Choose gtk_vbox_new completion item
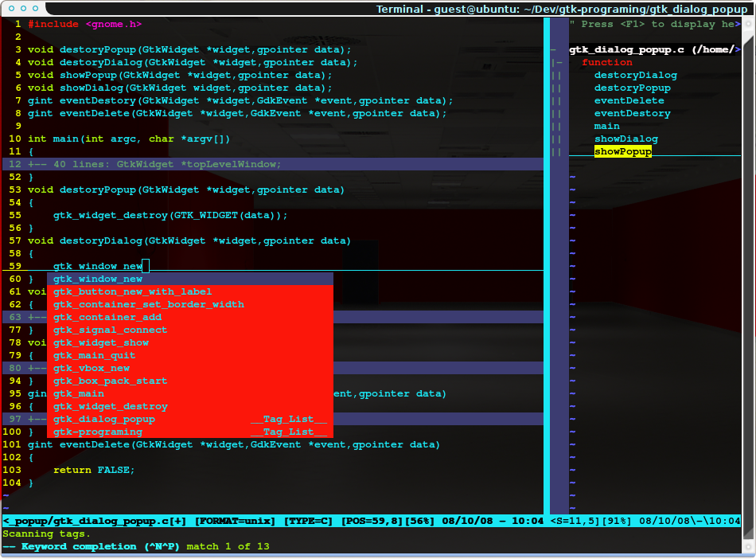 point(190,368)
